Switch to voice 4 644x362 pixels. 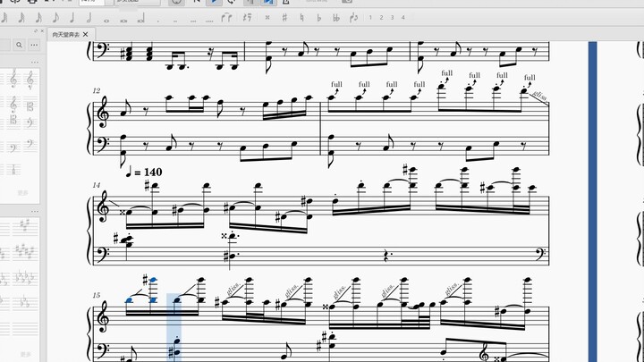point(402,18)
